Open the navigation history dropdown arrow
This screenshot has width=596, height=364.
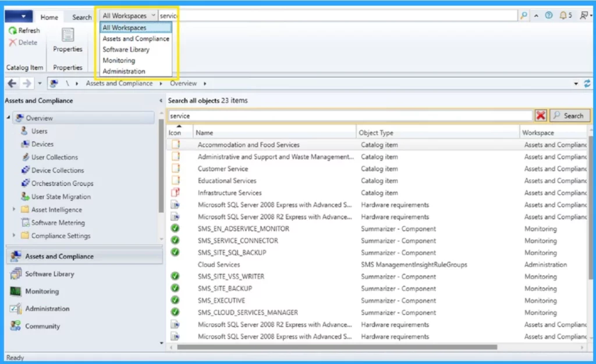click(x=40, y=83)
